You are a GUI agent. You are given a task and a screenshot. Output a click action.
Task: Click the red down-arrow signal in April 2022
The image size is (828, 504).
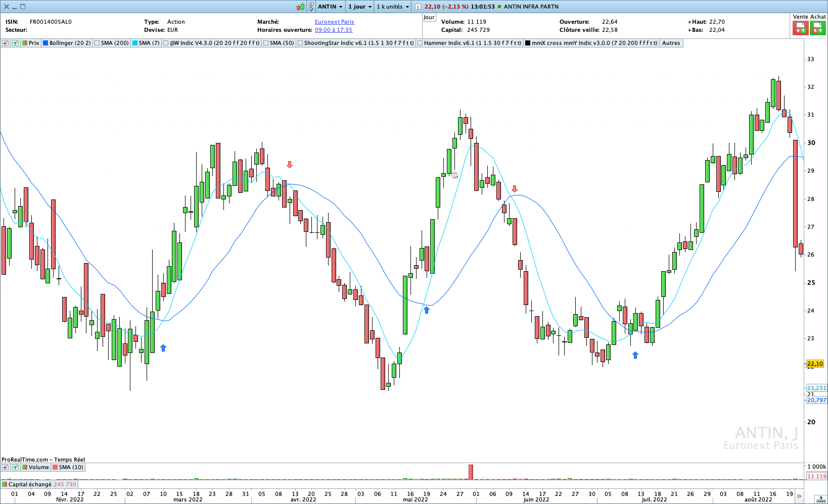290,165
